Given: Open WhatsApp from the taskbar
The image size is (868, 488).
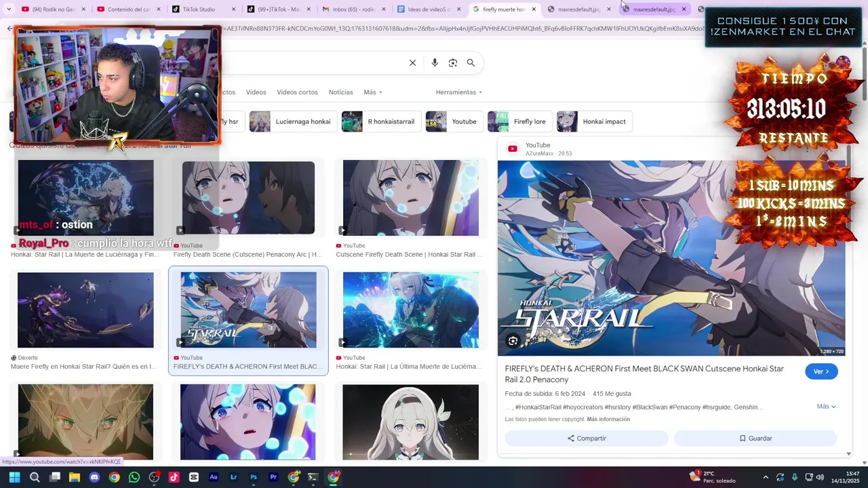Looking at the screenshot, I should click(134, 477).
